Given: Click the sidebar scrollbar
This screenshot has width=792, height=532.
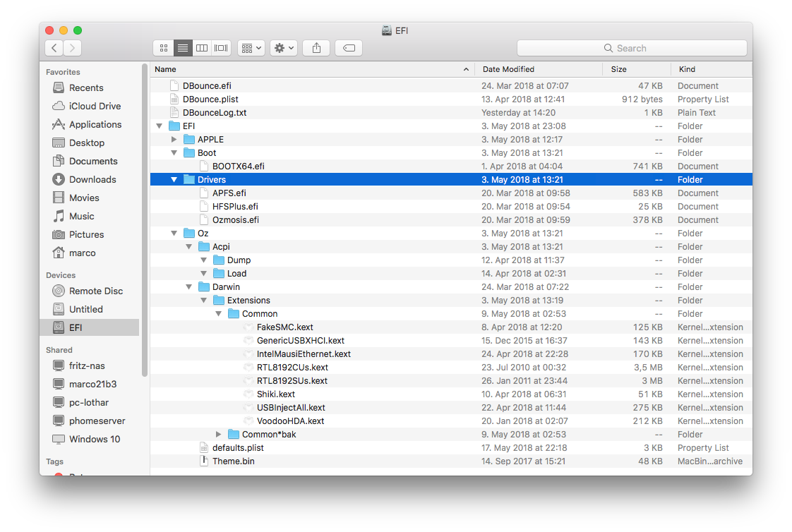Looking at the screenshot, I should point(145,220).
